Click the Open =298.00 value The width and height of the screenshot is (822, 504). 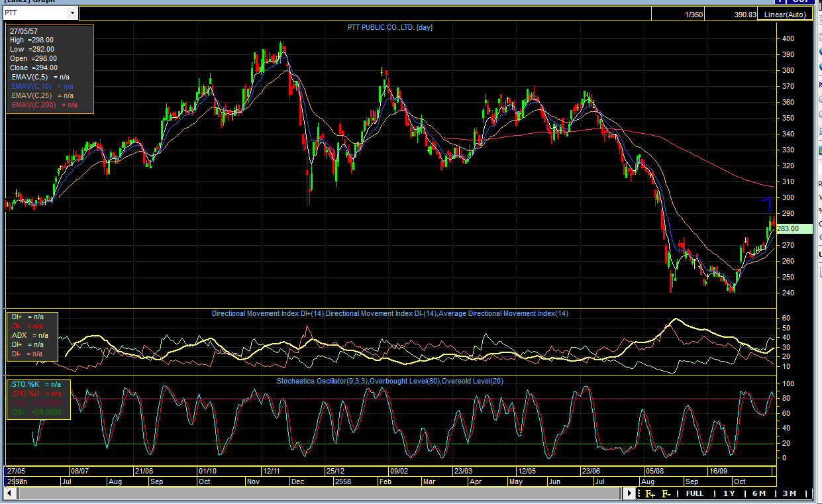(32, 58)
